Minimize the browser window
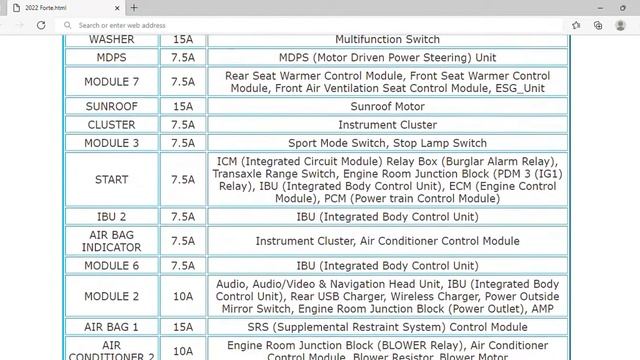The image size is (640, 360). point(600,8)
